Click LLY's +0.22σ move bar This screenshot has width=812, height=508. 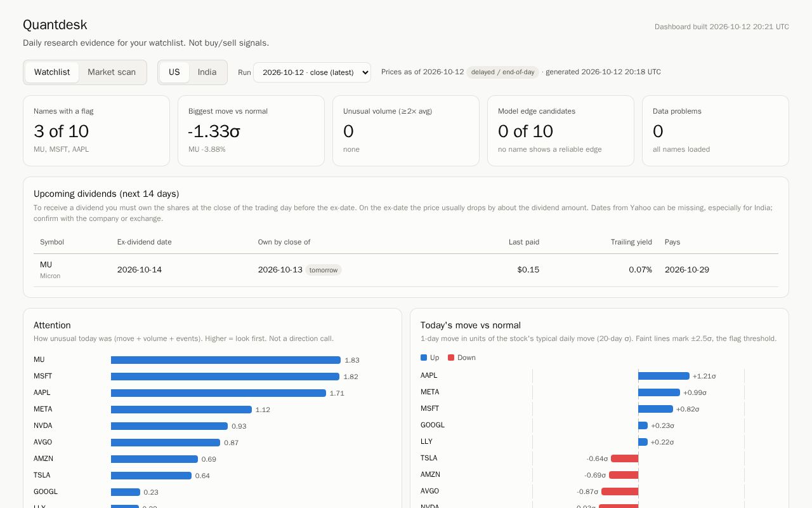point(643,442)
